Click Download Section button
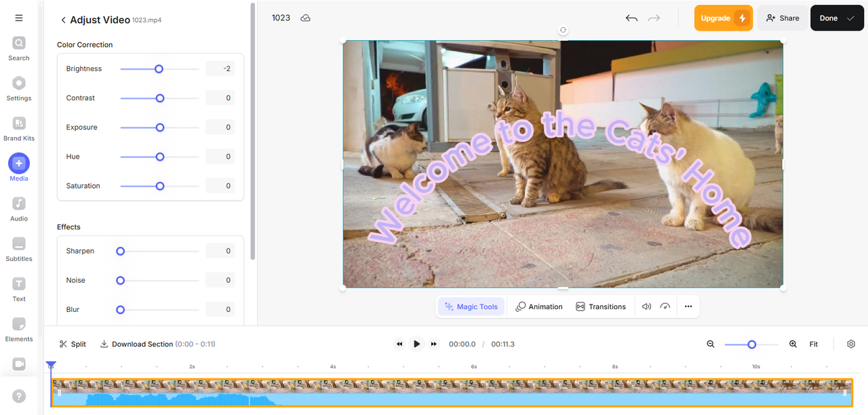868x415 pixels. 157,344
